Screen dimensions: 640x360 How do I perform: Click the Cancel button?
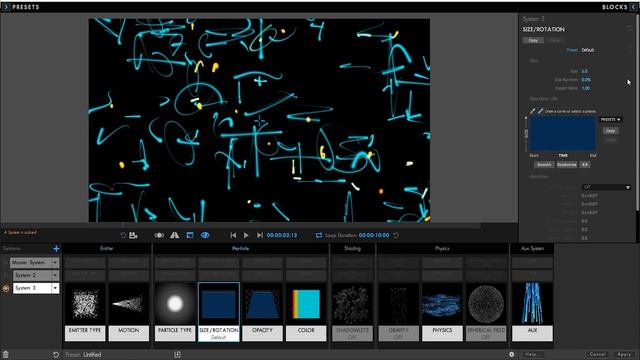[598, 354]
